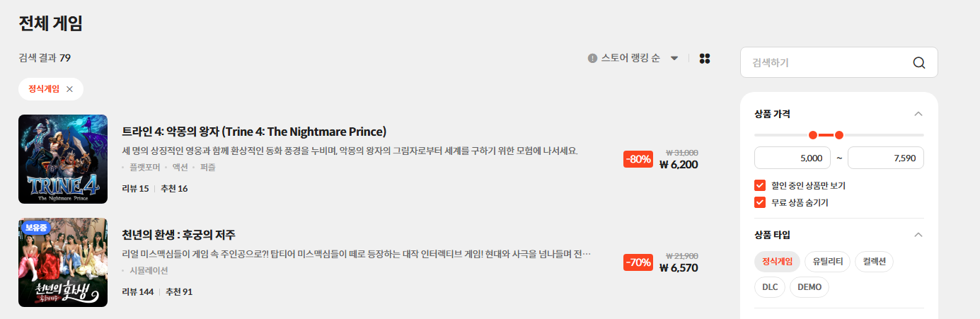Click the 검색하기 search input field

point(828,62)
